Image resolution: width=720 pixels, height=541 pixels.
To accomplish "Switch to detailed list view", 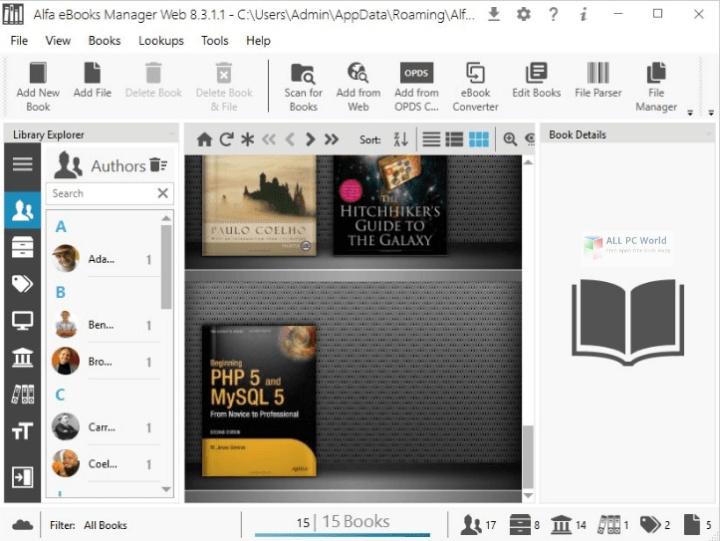I will [x=454, y=139].
